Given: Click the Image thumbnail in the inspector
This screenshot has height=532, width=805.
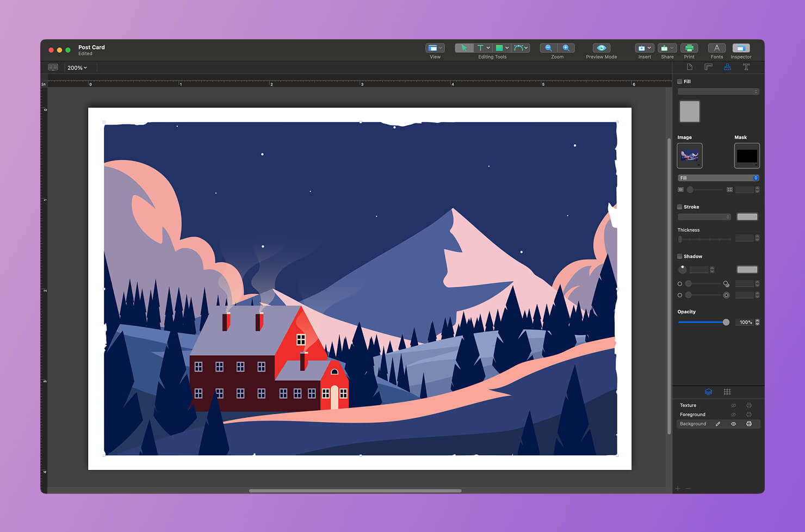Looking at the screenshot, I should point(690,156).
